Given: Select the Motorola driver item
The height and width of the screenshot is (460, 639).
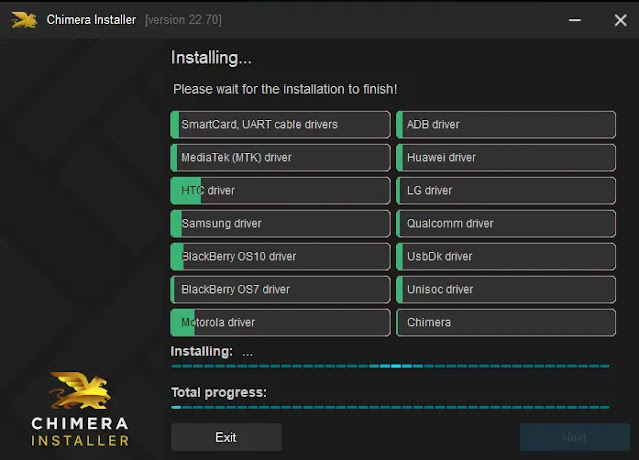Looking at the screenshot, I should point(280,323).
